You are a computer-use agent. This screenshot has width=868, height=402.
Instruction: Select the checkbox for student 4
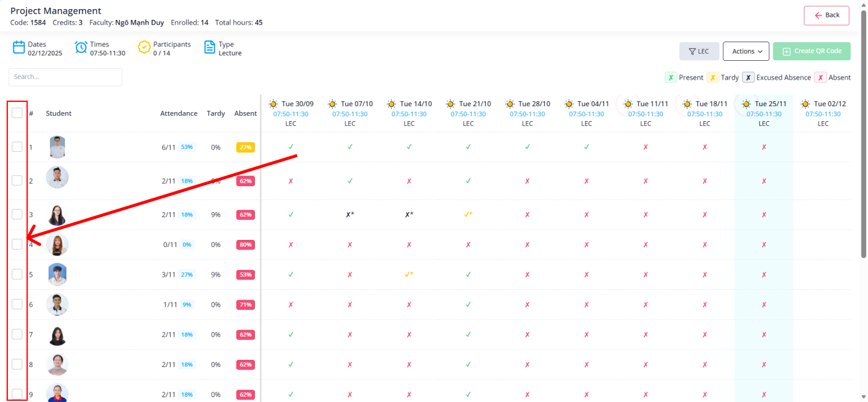[x=17, y=244]
